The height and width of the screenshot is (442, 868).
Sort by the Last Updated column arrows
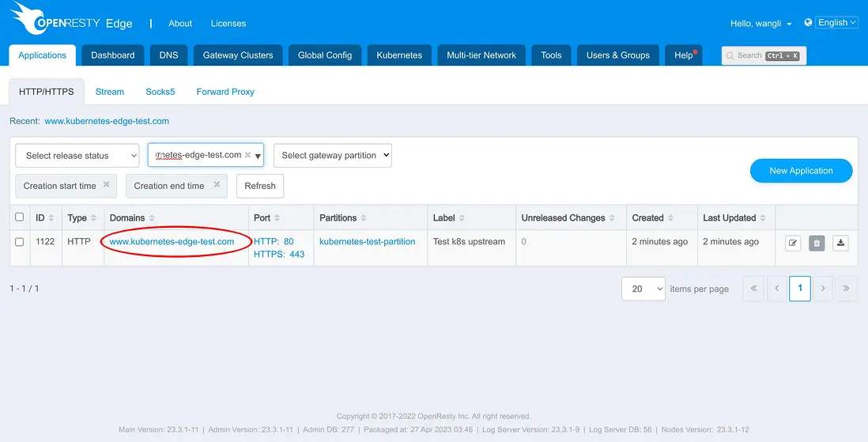pos(763,218)
